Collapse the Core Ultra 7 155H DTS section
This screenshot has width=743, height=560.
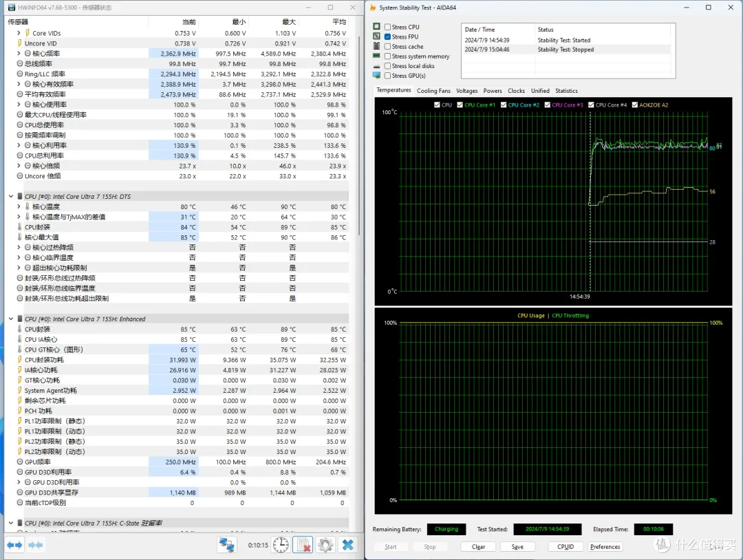[11, 196]
